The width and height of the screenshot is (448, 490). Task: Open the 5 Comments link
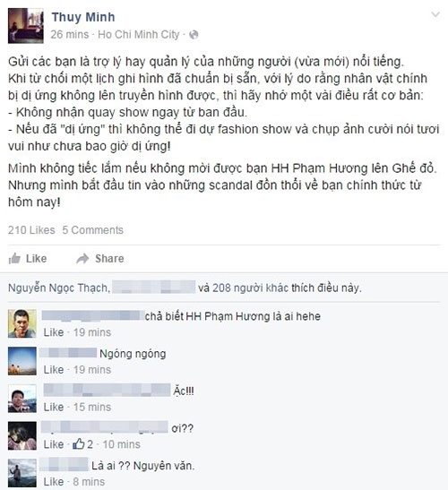pos(92,230)
